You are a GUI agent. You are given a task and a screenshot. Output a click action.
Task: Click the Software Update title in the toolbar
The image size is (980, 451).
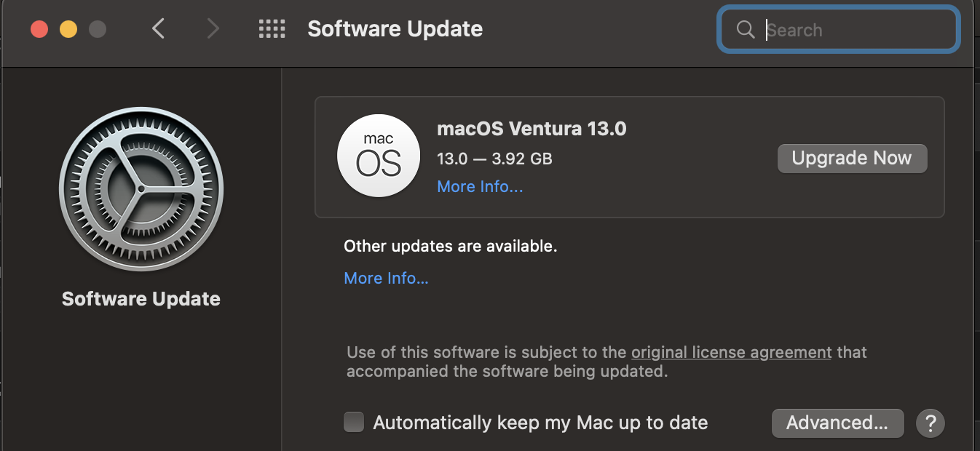[x=395, y=29]
